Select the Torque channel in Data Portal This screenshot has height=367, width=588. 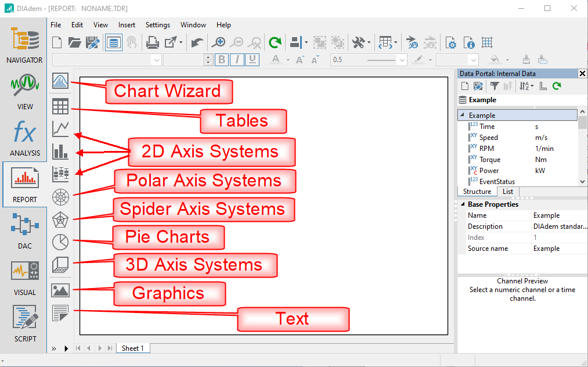489,160
